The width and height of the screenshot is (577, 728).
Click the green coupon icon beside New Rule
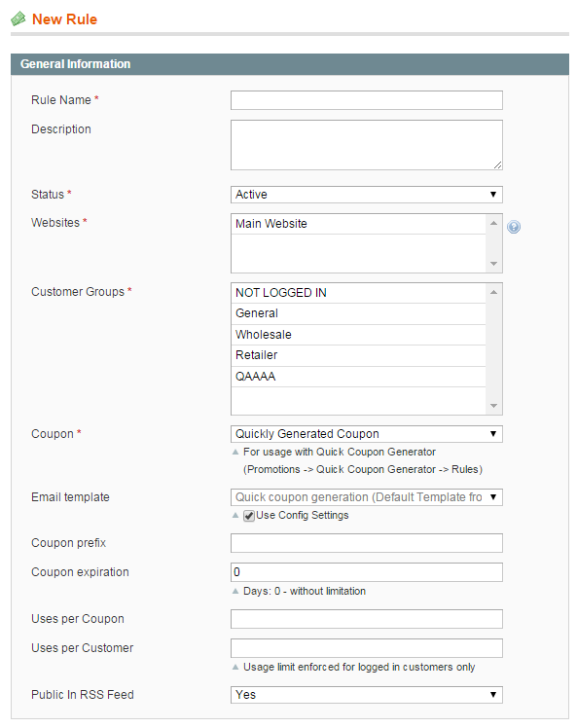pyautogui.click(x=18, y=19)
